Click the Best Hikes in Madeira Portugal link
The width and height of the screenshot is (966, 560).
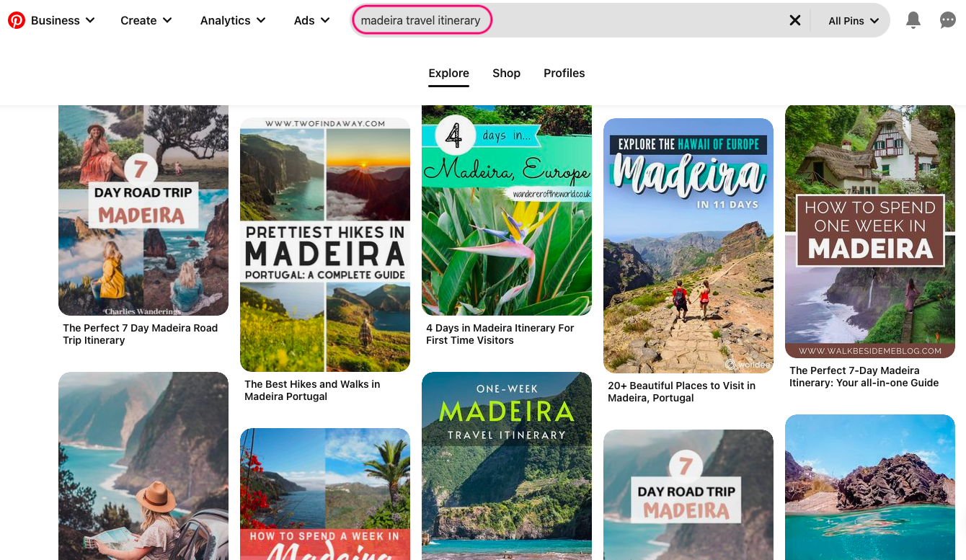click(x=311, y=390)
